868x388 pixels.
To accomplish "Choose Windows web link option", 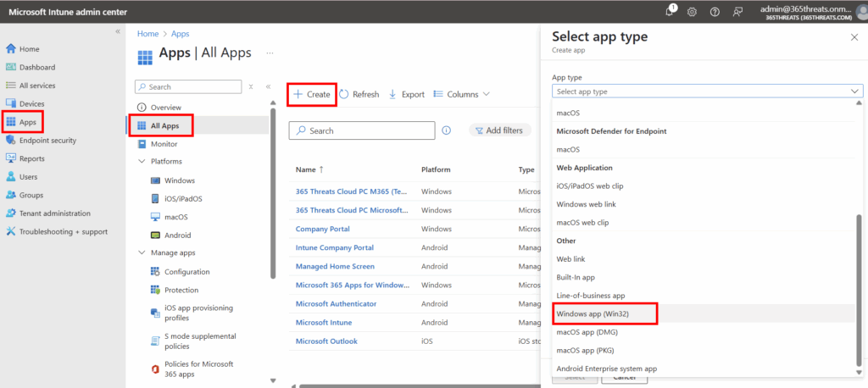I will coord(704,204).
